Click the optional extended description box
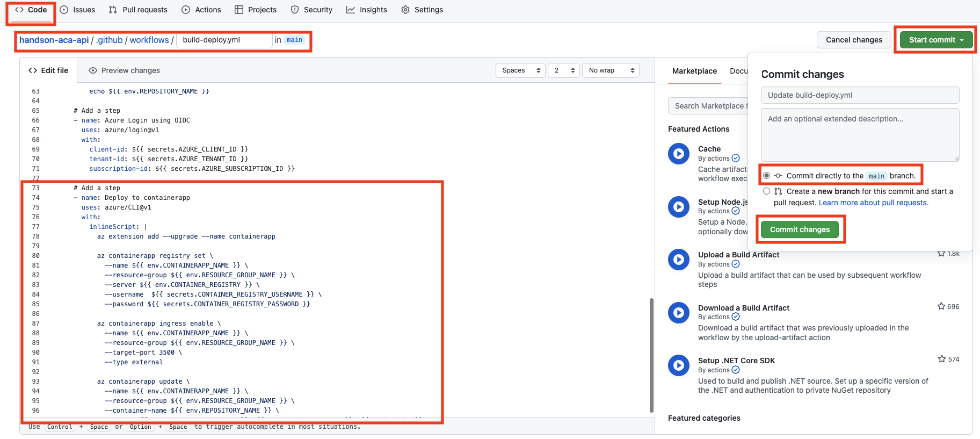The width and height of the screenshot is (980, 439). [860, 135]
